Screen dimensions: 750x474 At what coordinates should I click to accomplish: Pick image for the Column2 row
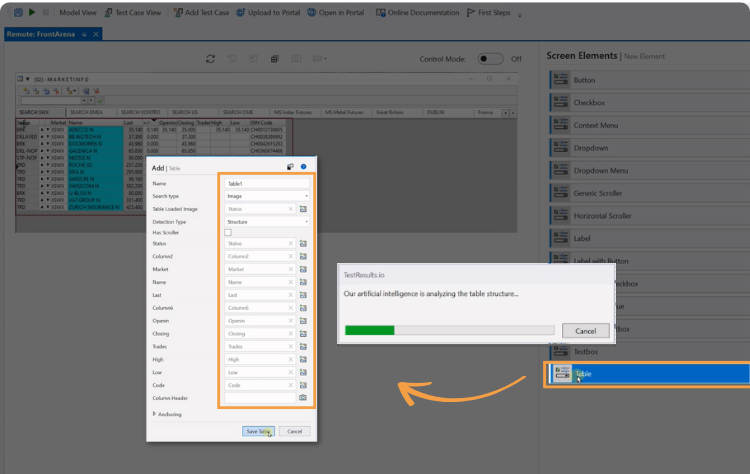pos(303,256)
